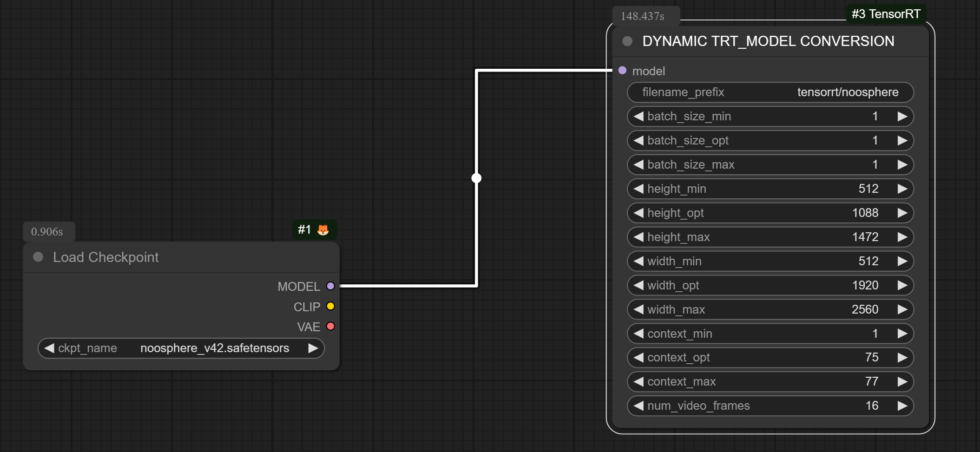The width and height of the screenshot is (980, 452).
Task: Click the yellow CLIP output socket
Action: 330,306
